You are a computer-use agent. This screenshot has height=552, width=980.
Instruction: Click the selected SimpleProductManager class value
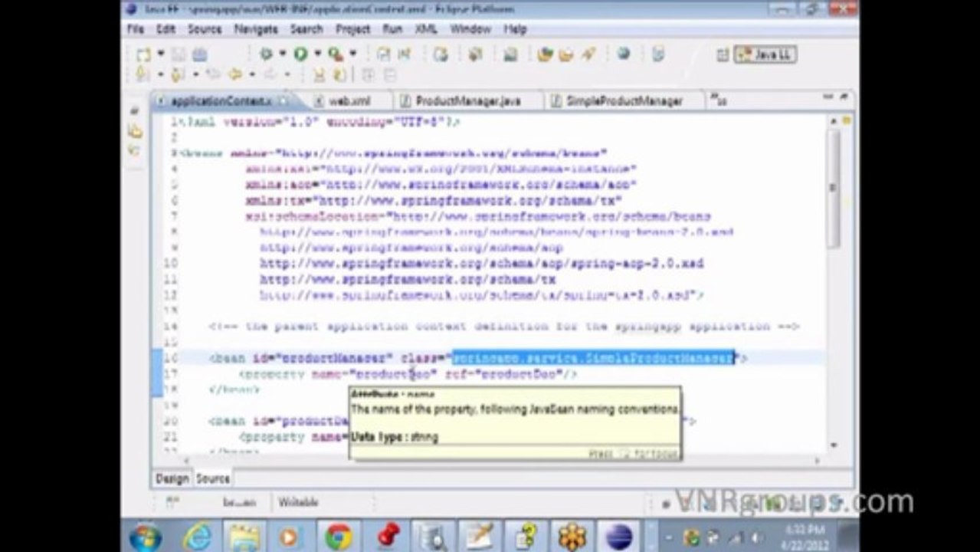(593, 357)
